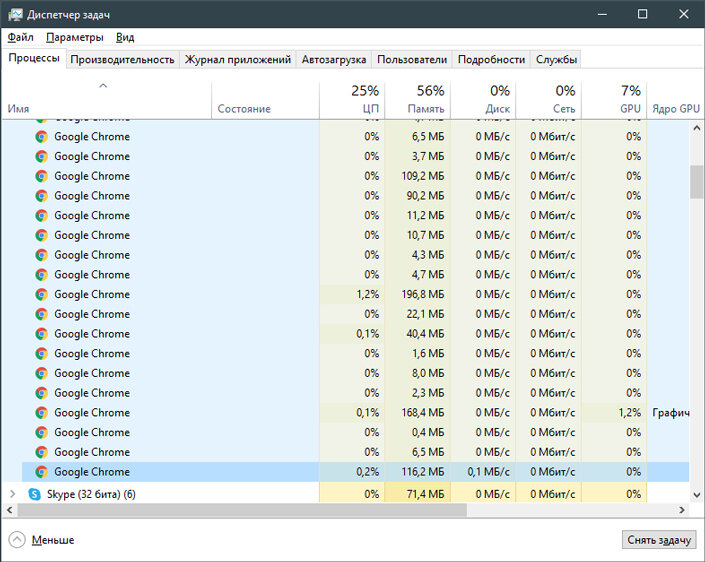Click Chrome icon in the 109,2 МБ row

[41, 176]
